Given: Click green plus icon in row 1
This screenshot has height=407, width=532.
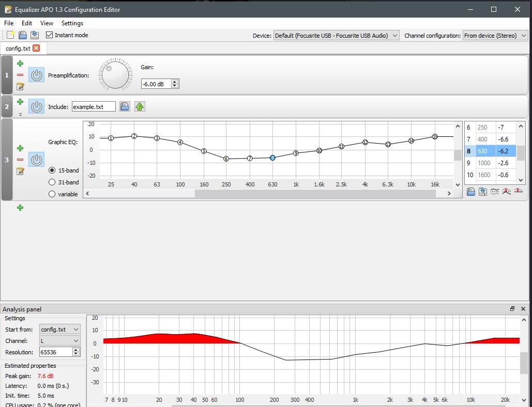Looking at the screenshot, I should tap(20, 64).
